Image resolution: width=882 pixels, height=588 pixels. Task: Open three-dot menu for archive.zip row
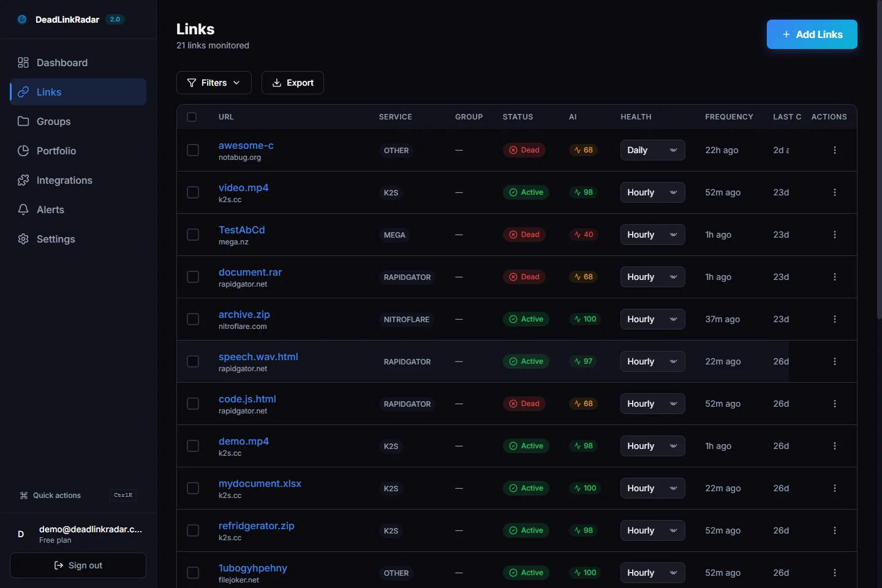pos(834,319)
